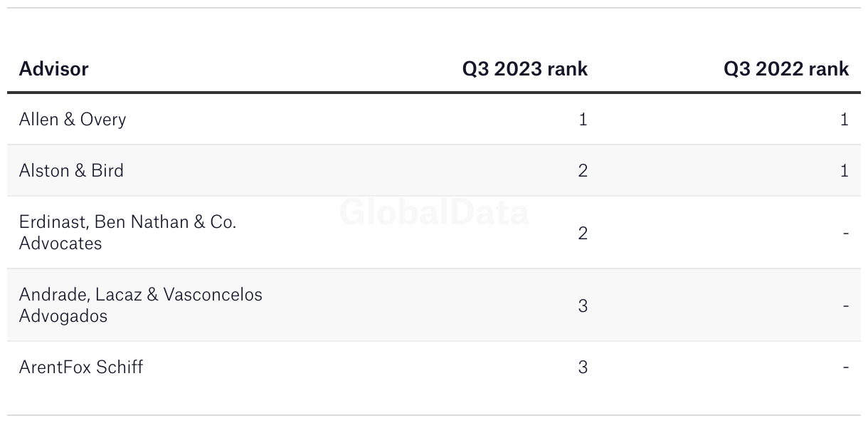The image size is (868, 423).
Task: Click Alston & Bird's Q3 2023 rank value
Action: click(583, 170)
